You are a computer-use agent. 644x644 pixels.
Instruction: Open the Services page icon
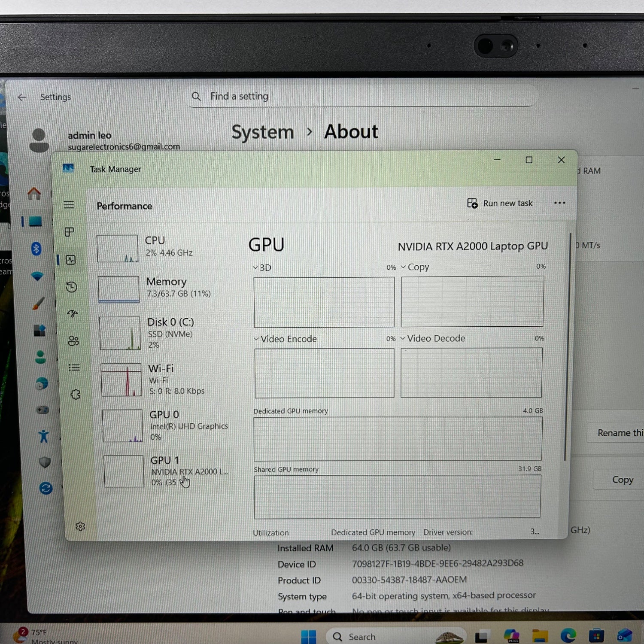76,395
